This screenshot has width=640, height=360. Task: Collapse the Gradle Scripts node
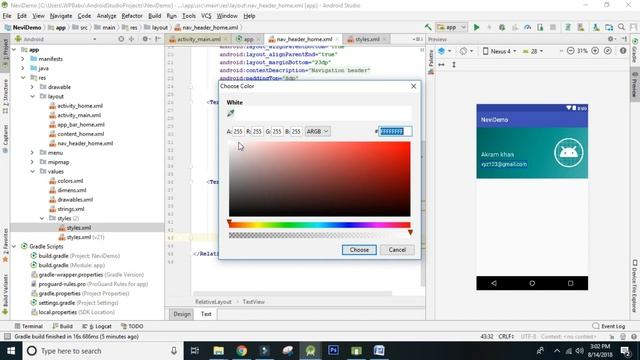tap(14, 247)
